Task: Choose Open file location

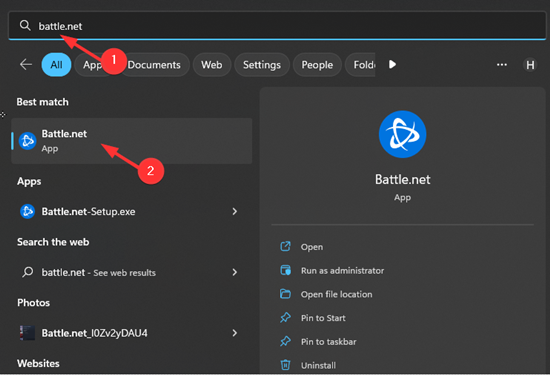Action: [336, 294]
